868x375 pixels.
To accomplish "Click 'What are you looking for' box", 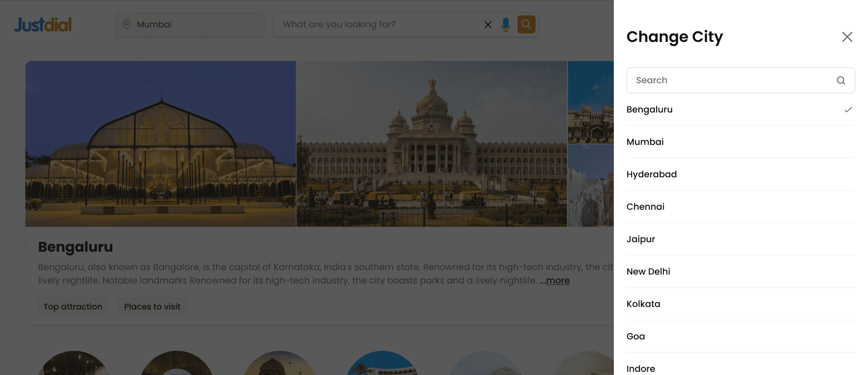I will [377, 24].
